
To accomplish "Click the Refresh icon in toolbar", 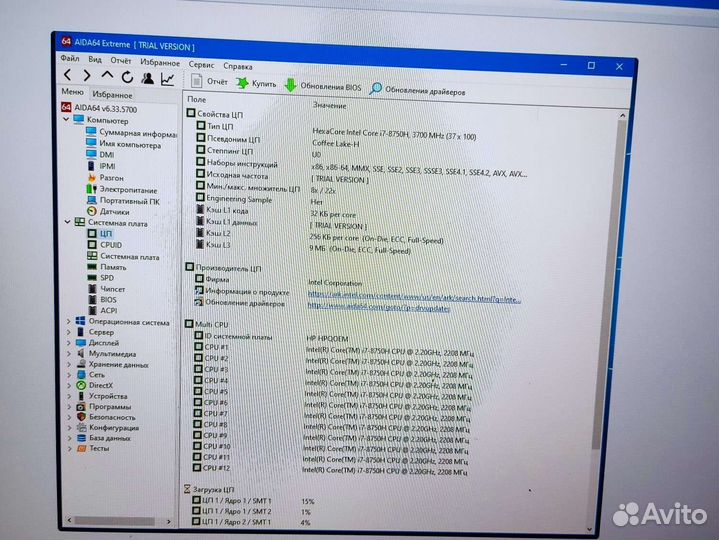I will [127, 76].
